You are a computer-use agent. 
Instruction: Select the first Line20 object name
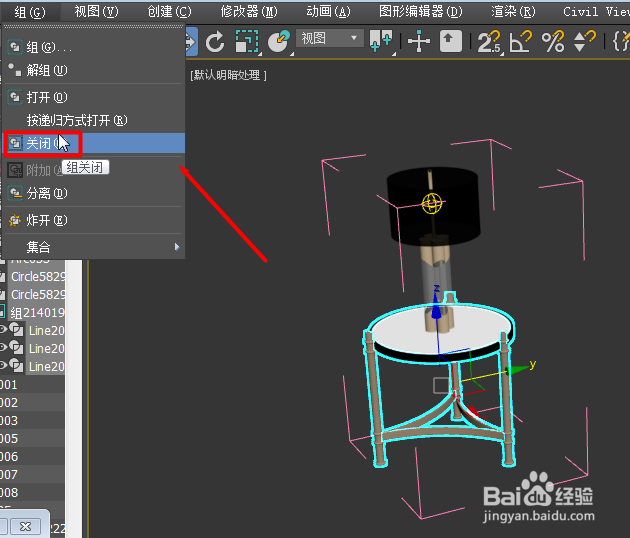(47, 331)
